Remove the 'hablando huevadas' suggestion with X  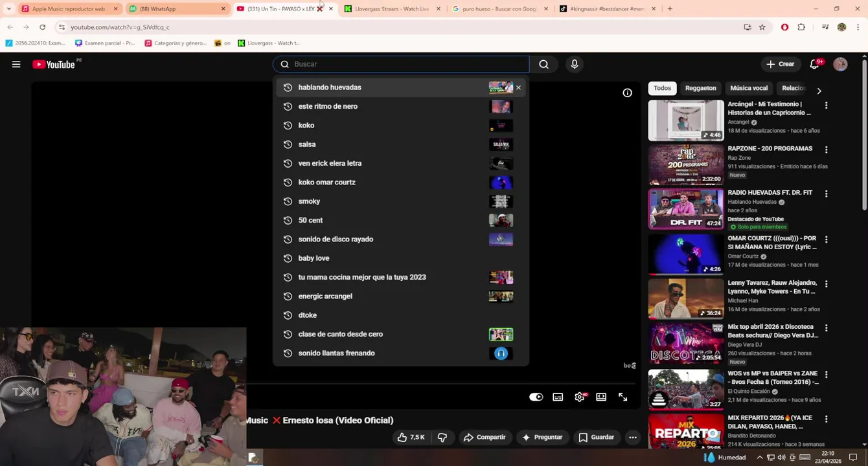(518, 87)
